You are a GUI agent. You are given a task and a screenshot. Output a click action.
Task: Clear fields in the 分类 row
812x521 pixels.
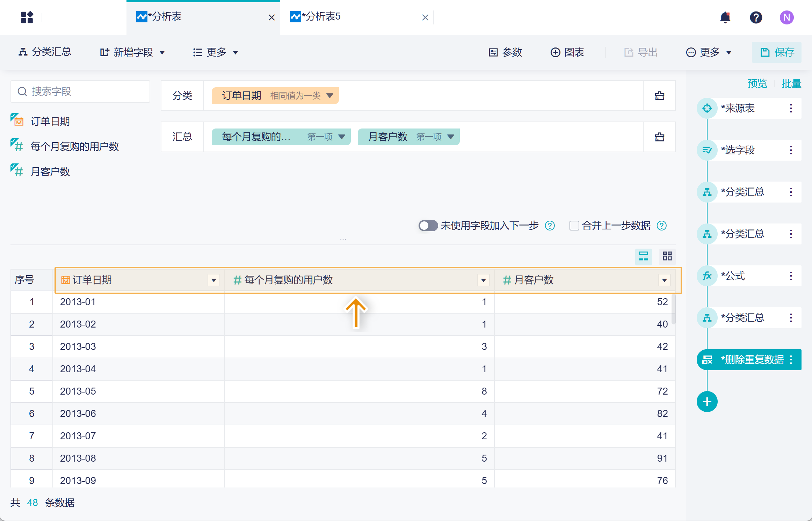pos(659,96)
